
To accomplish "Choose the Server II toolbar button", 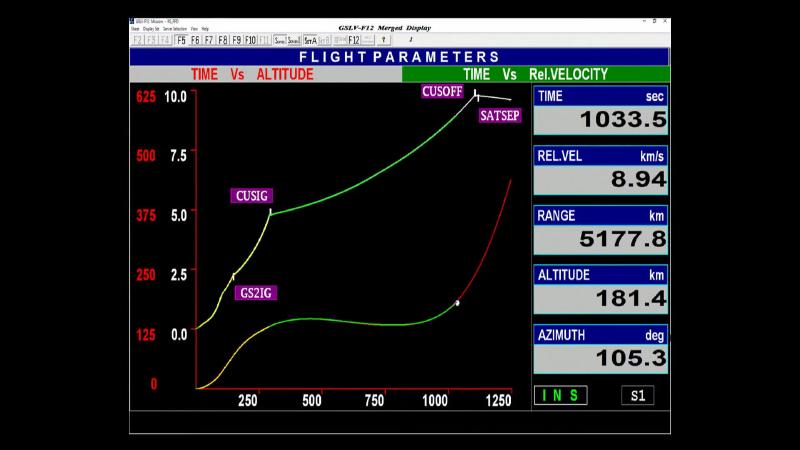I will pos(294,40).
